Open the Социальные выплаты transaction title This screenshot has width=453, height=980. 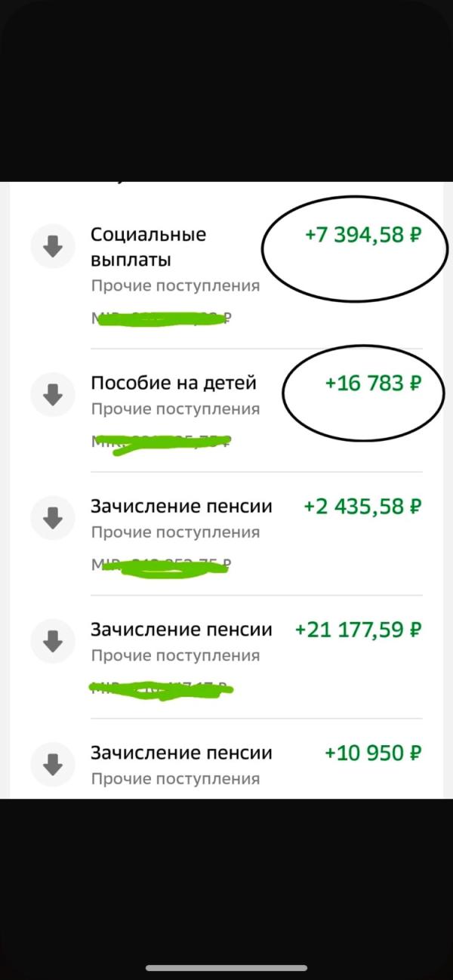[x=148, y=247]
